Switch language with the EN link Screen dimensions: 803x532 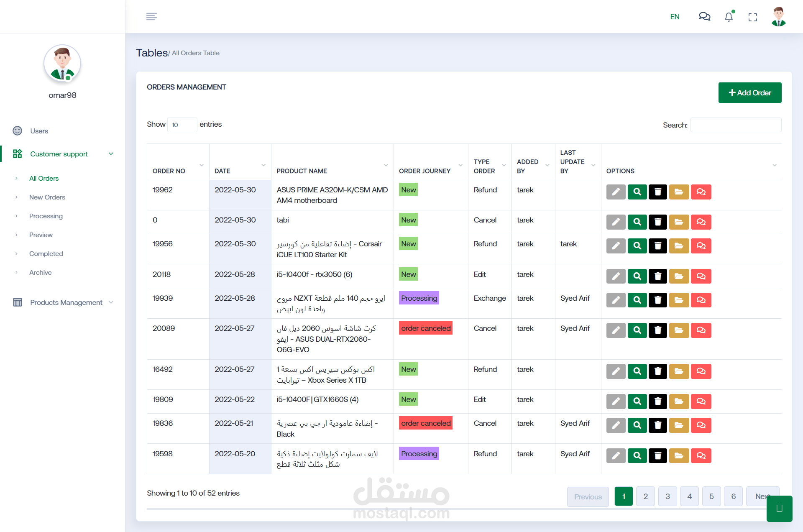(675, 17)
